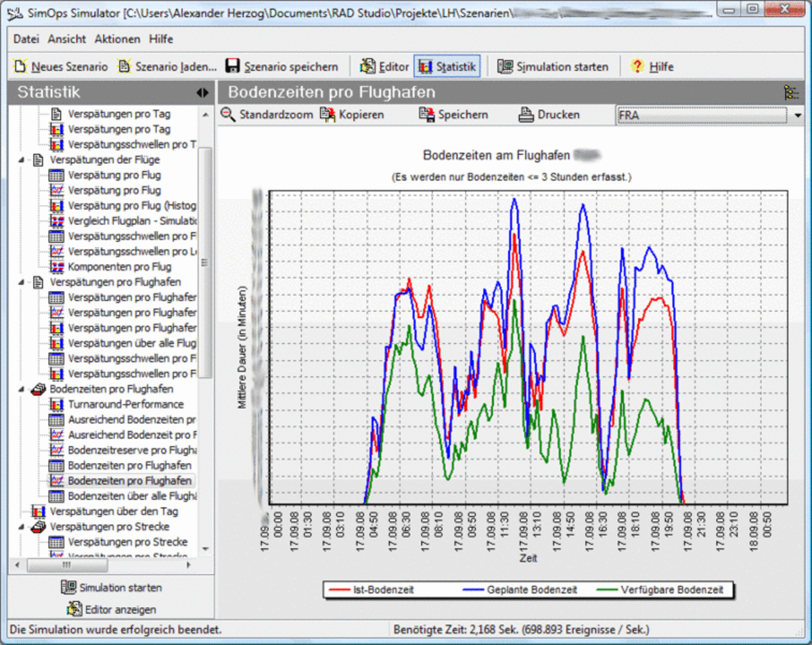The height and width of the screenshot is (645, 812).
Task: Select Turnaround-Performance in the tree
Action: point(125,404)
